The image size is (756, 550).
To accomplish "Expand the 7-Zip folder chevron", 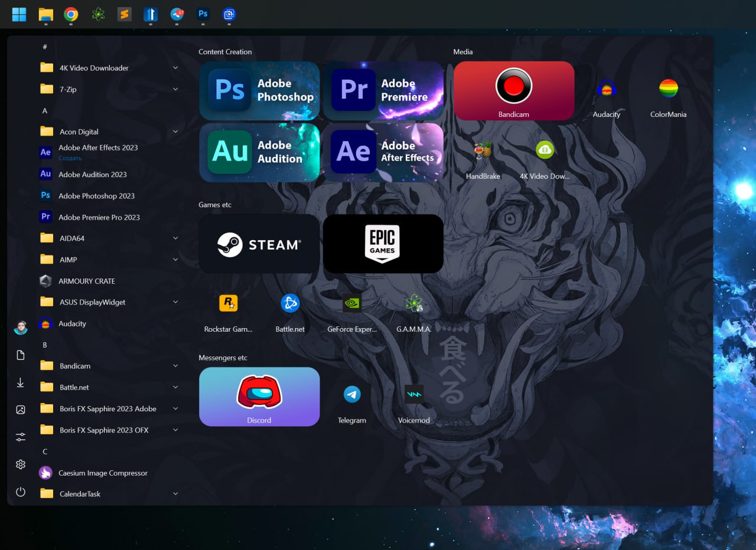I will coord(175,89).
